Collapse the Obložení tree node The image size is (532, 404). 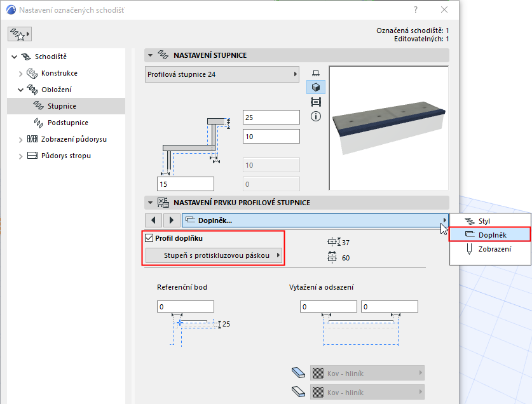pyautogui.click(x=21, y=90)
